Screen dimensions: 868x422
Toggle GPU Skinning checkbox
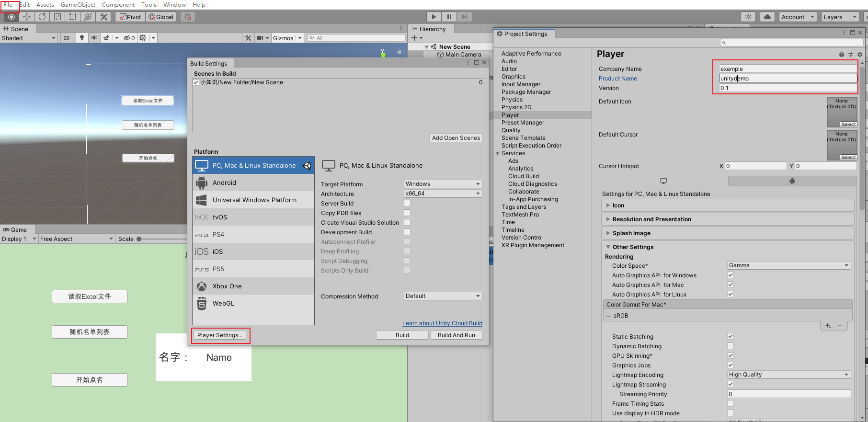[x=731, y=355]
